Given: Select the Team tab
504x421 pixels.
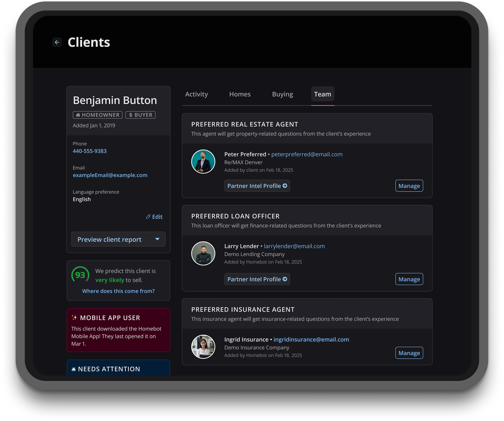Looking at the screenshot, I should [323, 94].
